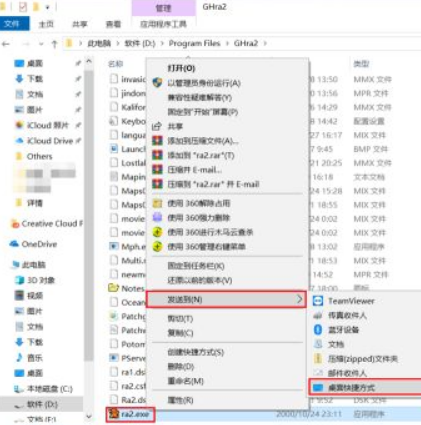Click Compressed (zipped) folder icon

(318, 359)
